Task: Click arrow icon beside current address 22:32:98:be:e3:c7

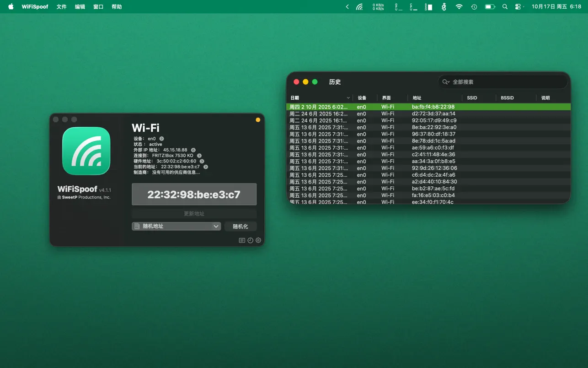Action: 206,167
